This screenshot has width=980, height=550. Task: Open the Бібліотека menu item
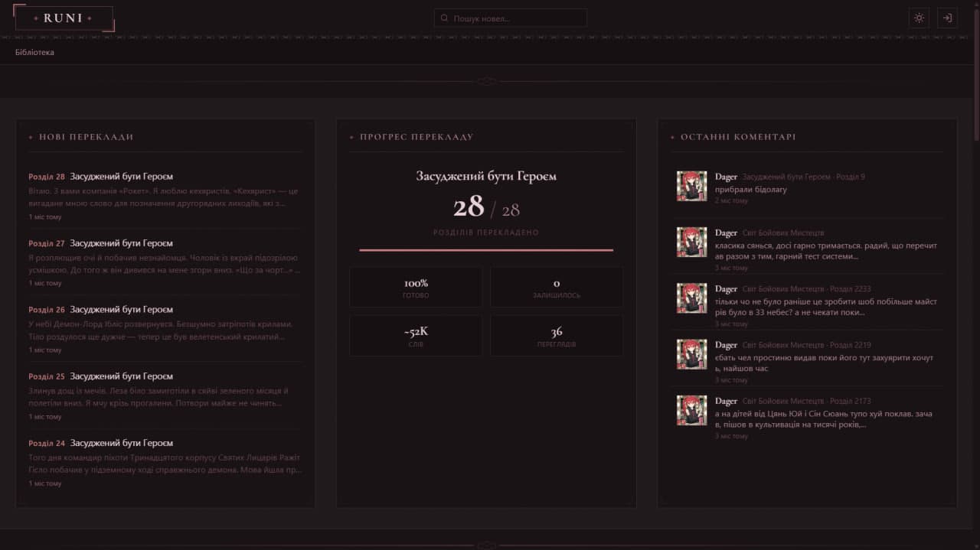coord(34,53)
